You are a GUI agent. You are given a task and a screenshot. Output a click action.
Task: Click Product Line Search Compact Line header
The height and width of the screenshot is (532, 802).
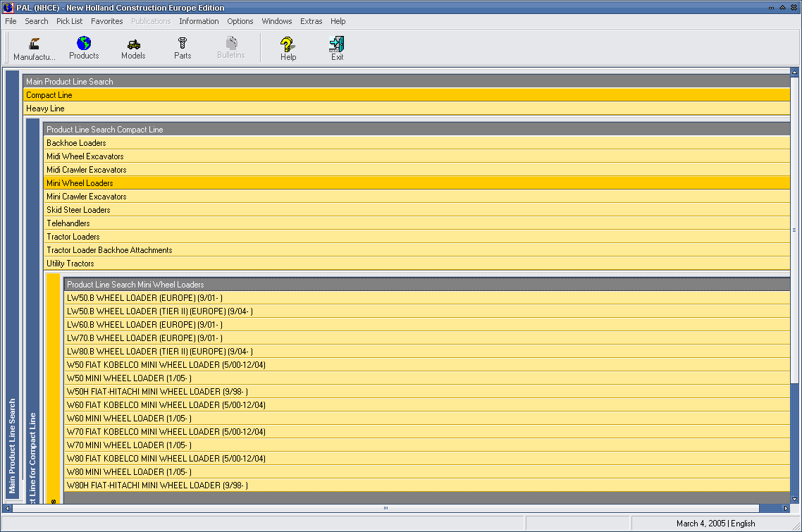[x=417, y=130]
